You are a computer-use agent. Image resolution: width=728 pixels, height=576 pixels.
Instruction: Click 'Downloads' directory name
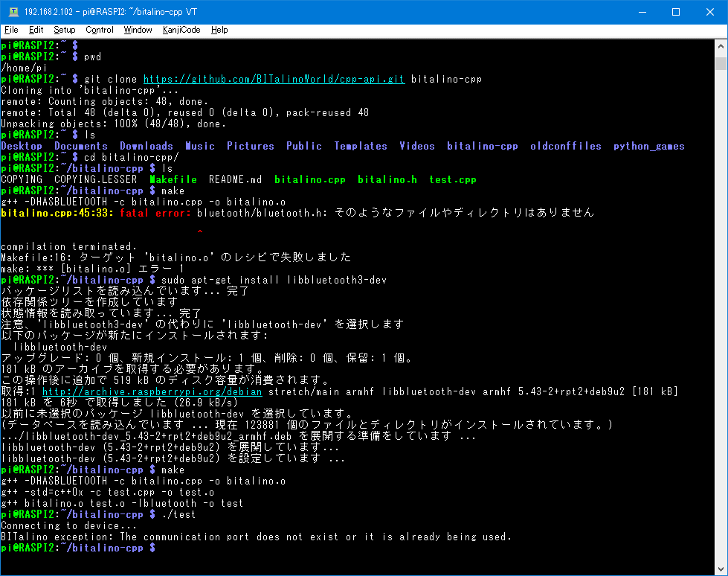coord(146,146)
